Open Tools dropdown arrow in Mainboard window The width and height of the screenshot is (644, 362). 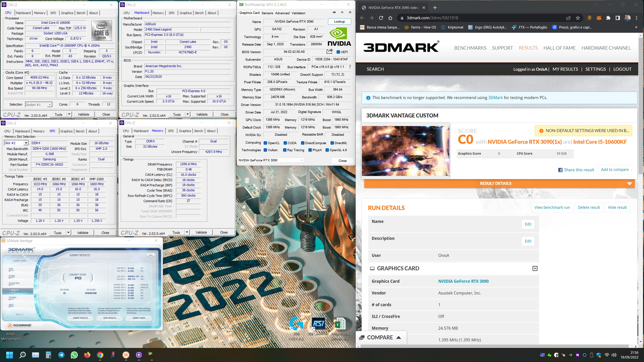point(187,114)
